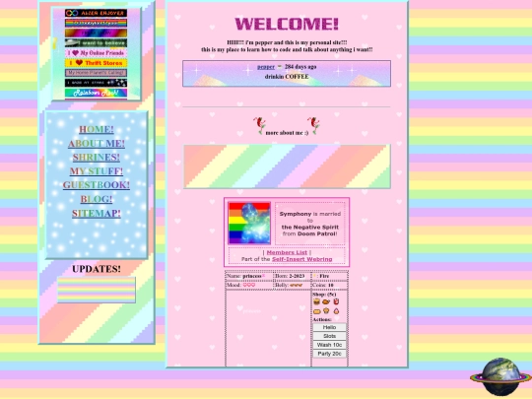
Task: Click the Wash 10c button
Action: click(329, 345)
